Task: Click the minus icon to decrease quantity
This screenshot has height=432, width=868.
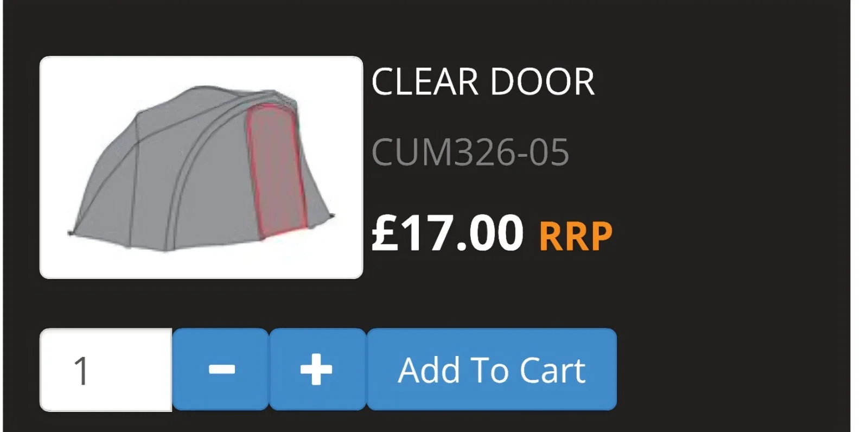Action: click(x=221, y=370)
